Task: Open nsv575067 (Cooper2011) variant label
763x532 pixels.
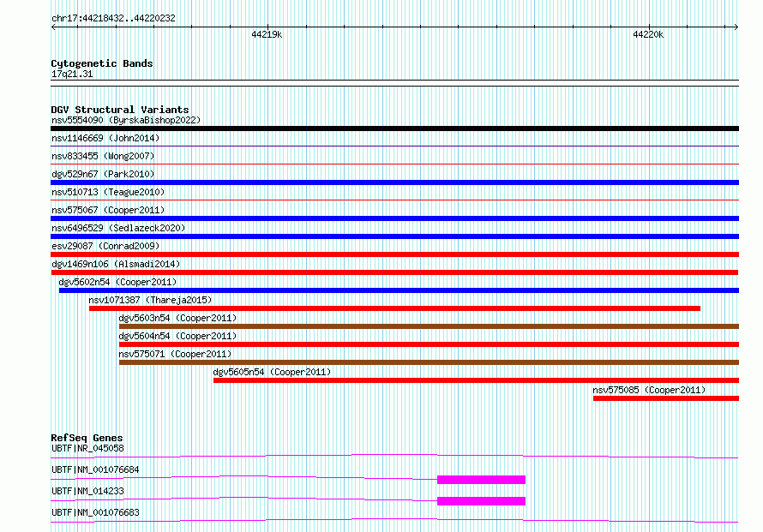Action: click(x=108, y=210)
